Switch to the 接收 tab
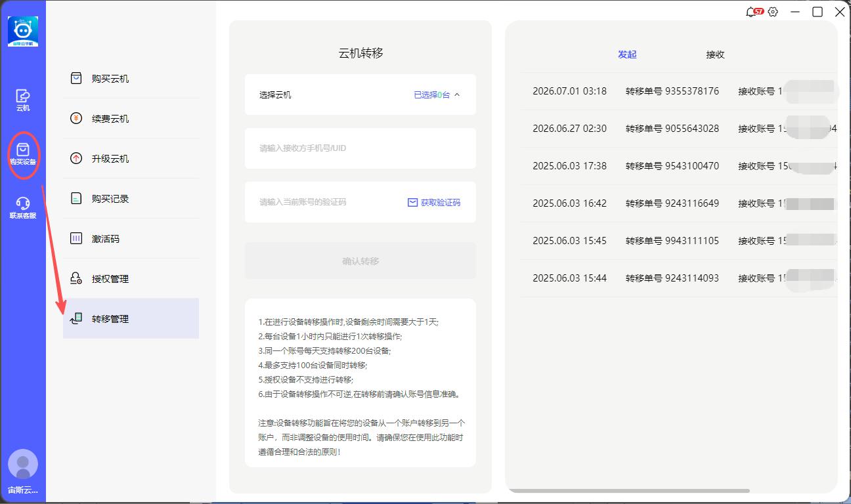This screenshot has height=504, width=851. (x=715, y=54)
